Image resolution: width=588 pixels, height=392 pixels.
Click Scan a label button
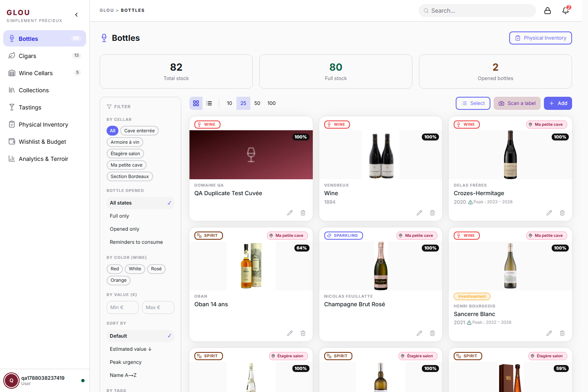[x=517, y=103]
